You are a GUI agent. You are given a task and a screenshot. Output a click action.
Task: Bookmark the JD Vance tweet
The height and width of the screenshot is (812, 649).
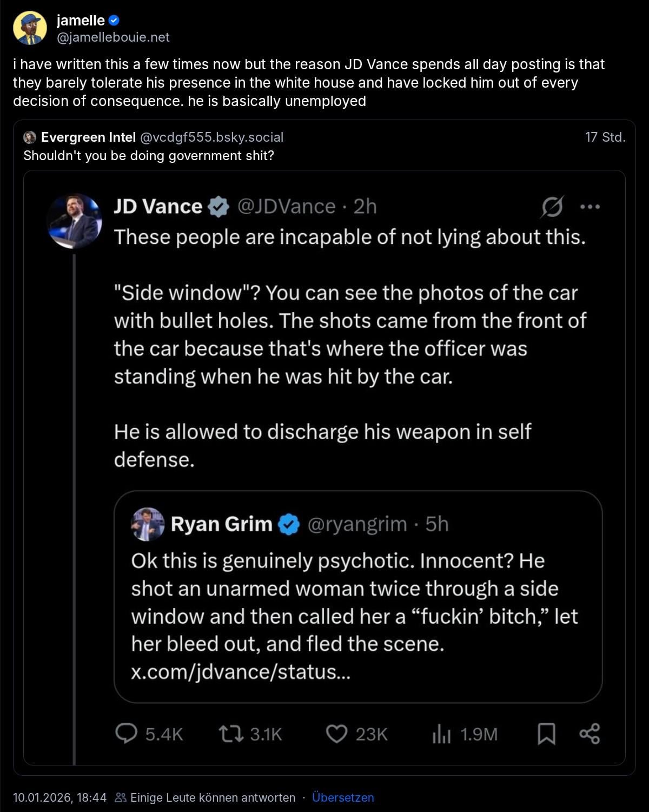pyautogui.click(x=546, y=734)
